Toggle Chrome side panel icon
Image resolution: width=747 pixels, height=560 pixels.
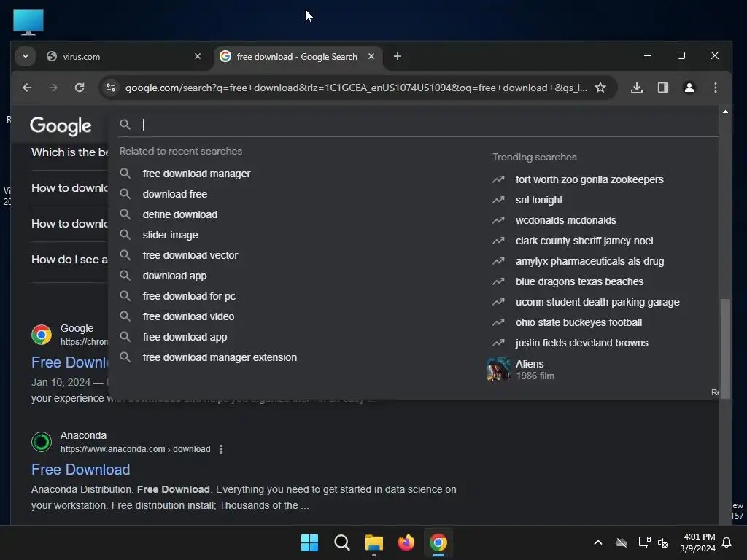pos(662,87)
